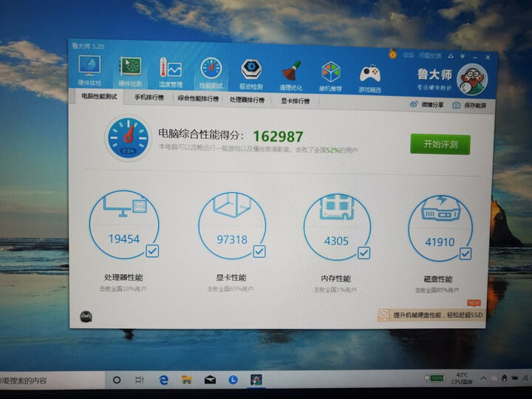The width and height of the screenshot is (532, 399).
Task: Minimize the Ludashi window
Action: [x=475, y=58]
